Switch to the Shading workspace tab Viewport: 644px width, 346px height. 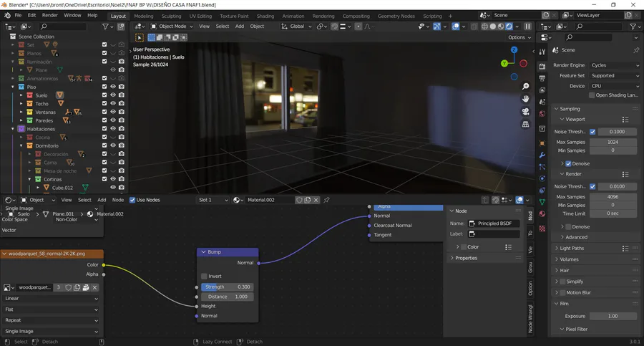(x=265, y=16)
